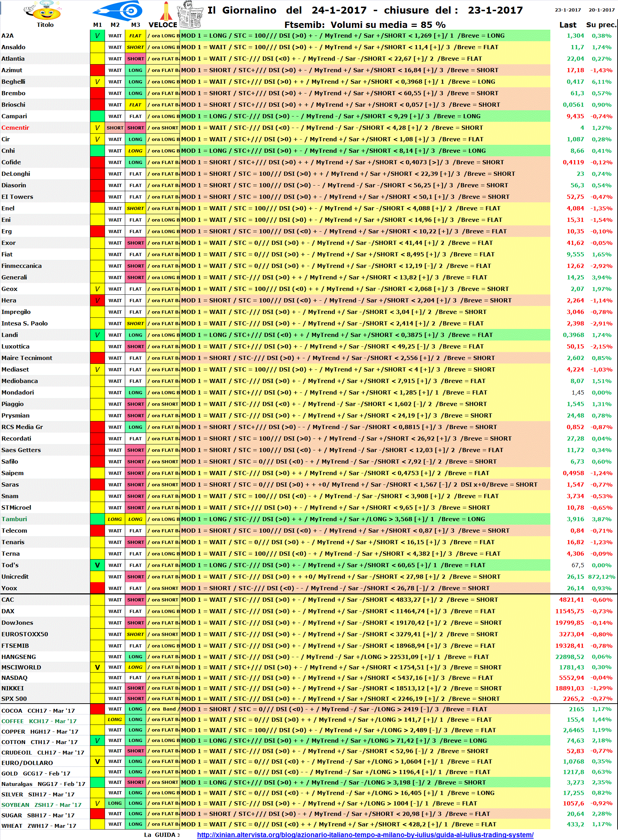
Task: Select the Cementir title in red
Action: pyautogui.click(x=15, y=128)
